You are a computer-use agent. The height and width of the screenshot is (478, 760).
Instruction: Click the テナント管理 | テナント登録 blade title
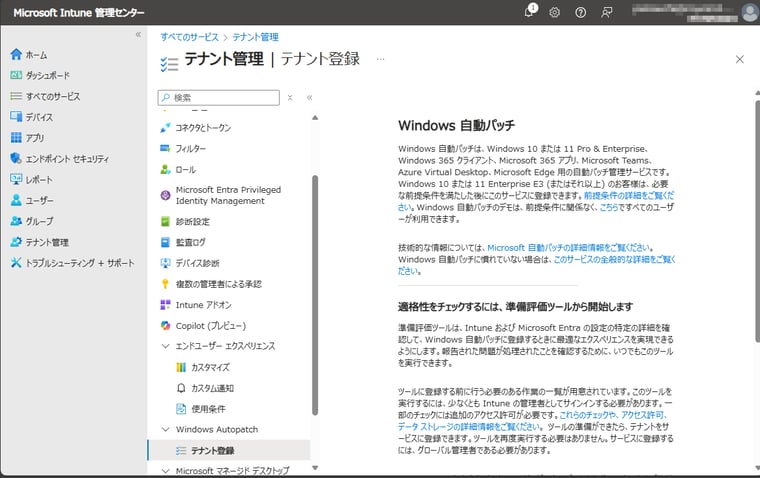point(272,59)
